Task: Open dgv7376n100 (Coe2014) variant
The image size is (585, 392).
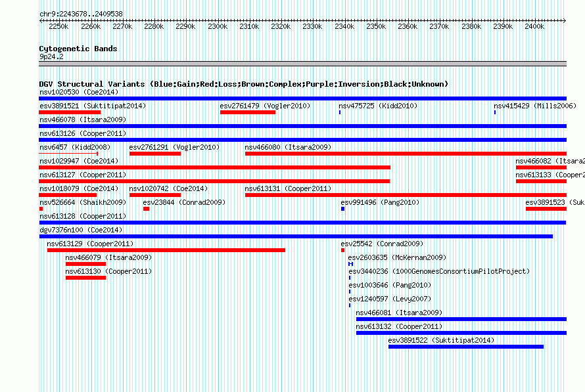Action: coord(81,230)
